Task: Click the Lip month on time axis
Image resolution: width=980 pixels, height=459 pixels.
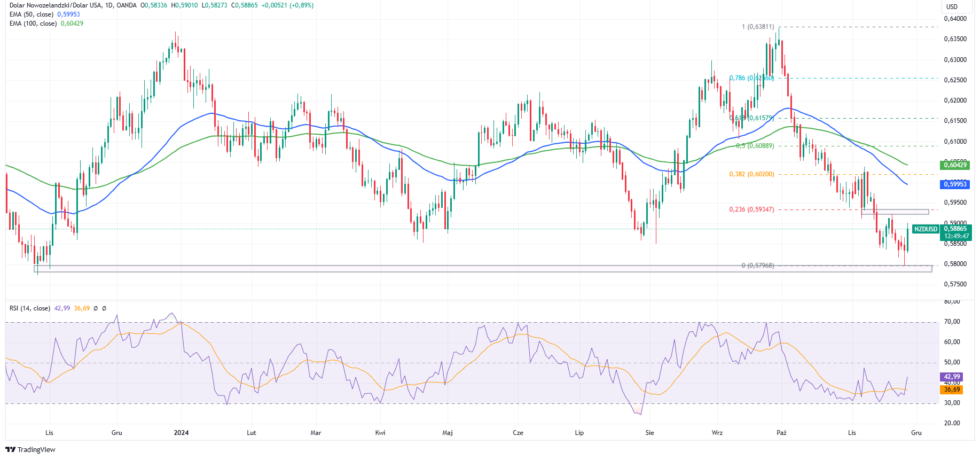Action: [x=579, y=433]
